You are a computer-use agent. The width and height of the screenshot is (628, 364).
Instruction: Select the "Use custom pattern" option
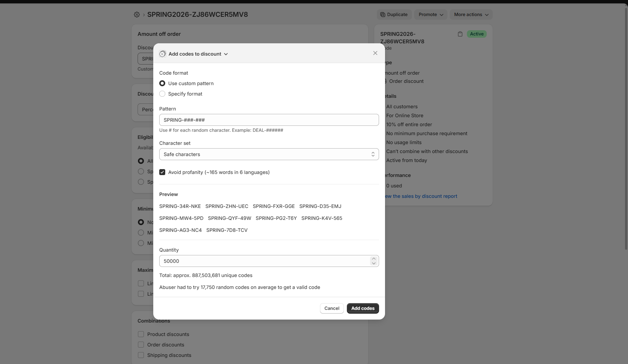coord(162,83)
